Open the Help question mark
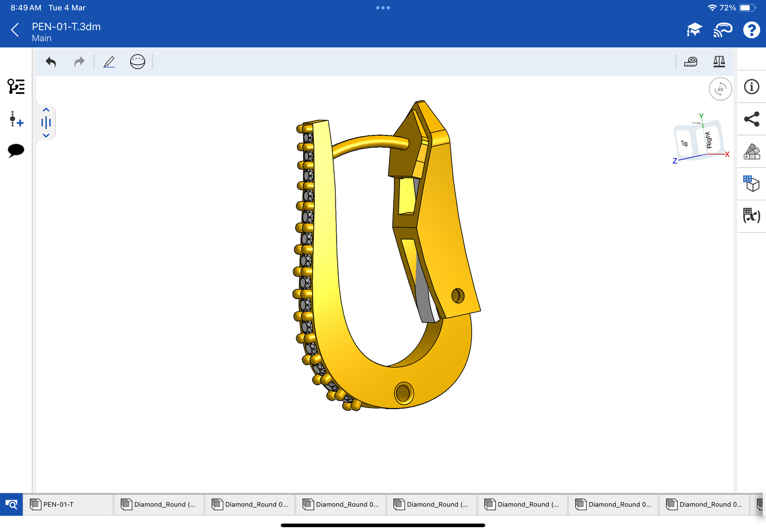The height and width of the screenshot is (532, 766). [x=751, y=30]
